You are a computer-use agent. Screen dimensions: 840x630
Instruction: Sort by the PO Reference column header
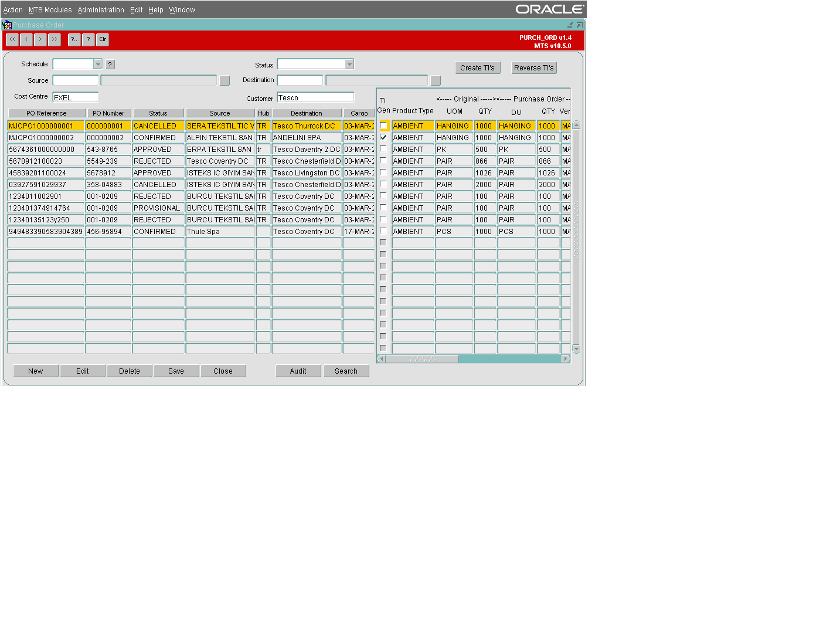coord(46,113)
